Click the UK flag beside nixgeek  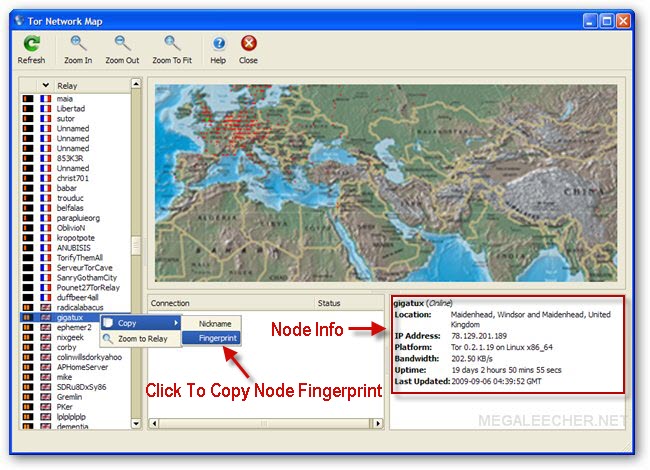pos(46,337)
